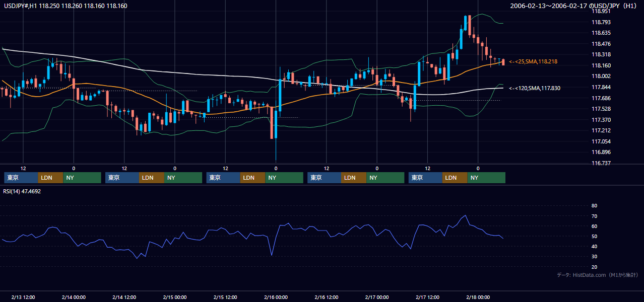
Task: Click RSI scale level 60
Action: coord(594,226)
